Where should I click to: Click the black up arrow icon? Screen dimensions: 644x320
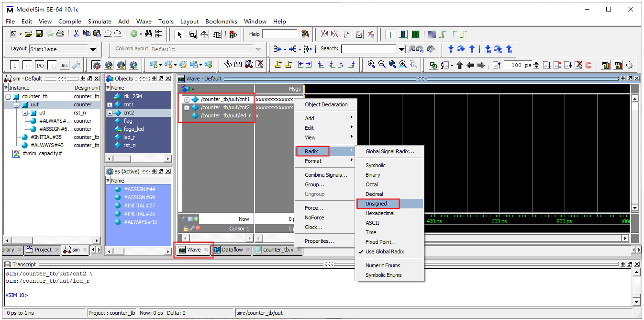(460, 65)
